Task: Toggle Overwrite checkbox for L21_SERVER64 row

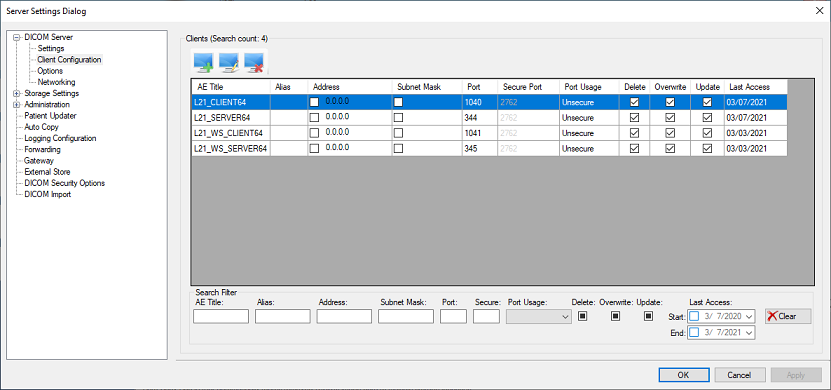Action: point(670,118)
